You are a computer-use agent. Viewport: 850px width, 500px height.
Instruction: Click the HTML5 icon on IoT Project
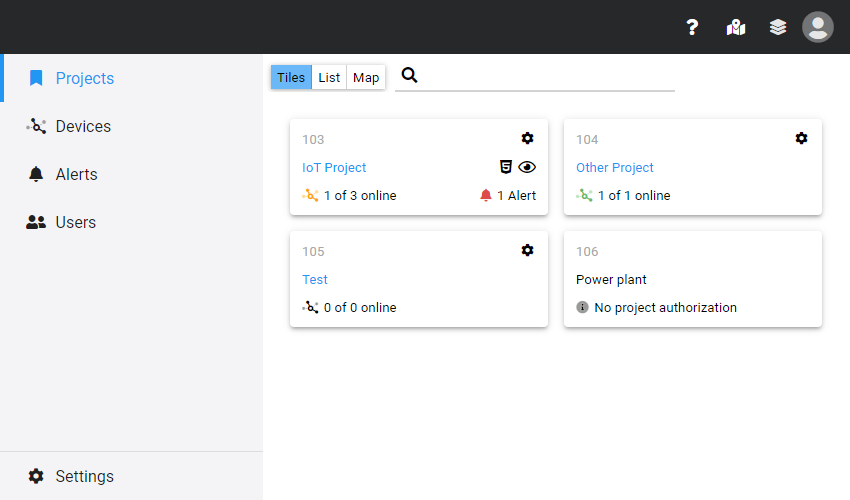[506, 167]
